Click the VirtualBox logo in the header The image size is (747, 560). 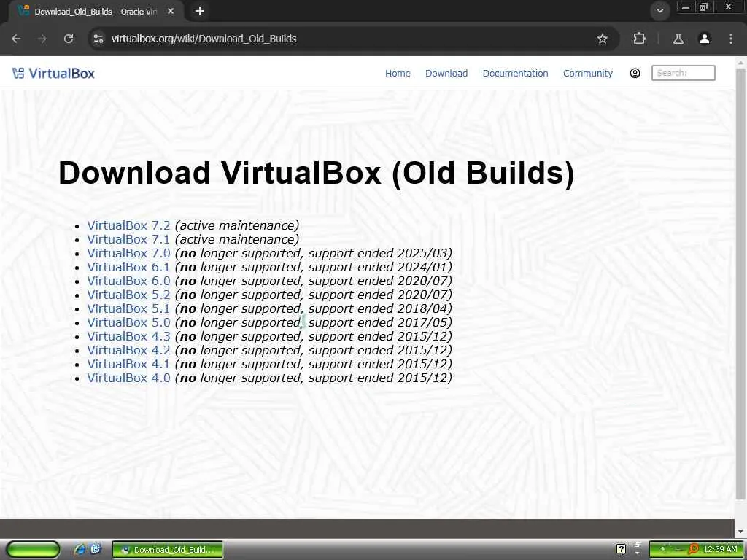tap(53, 74)
